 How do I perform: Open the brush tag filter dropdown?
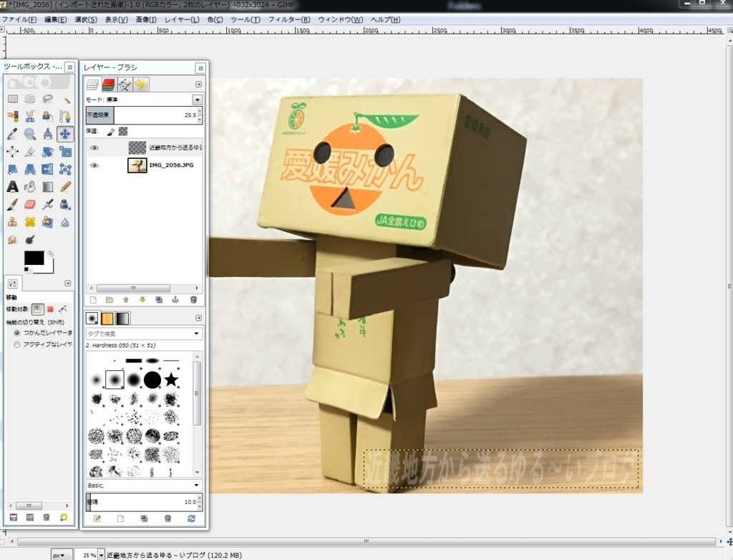click(196, 334)
